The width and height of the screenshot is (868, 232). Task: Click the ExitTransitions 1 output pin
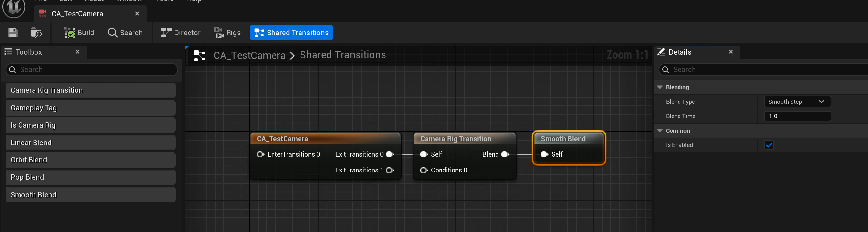click(390, 171)
